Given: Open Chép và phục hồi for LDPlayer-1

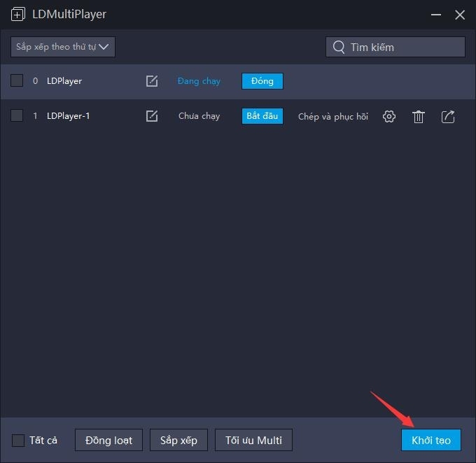Looking at the screenshot, I should (x=333, y=117).
